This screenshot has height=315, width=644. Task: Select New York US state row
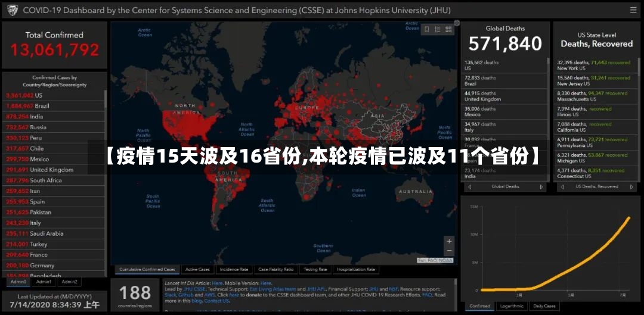click(596, 66)
